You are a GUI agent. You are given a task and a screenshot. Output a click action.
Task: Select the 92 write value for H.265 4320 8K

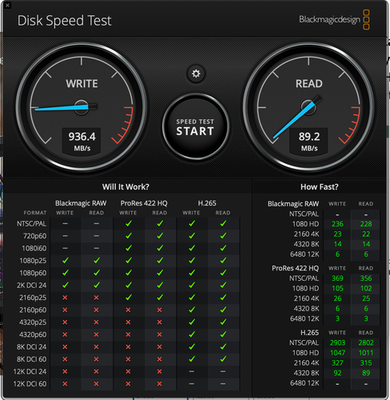[337, 373]
